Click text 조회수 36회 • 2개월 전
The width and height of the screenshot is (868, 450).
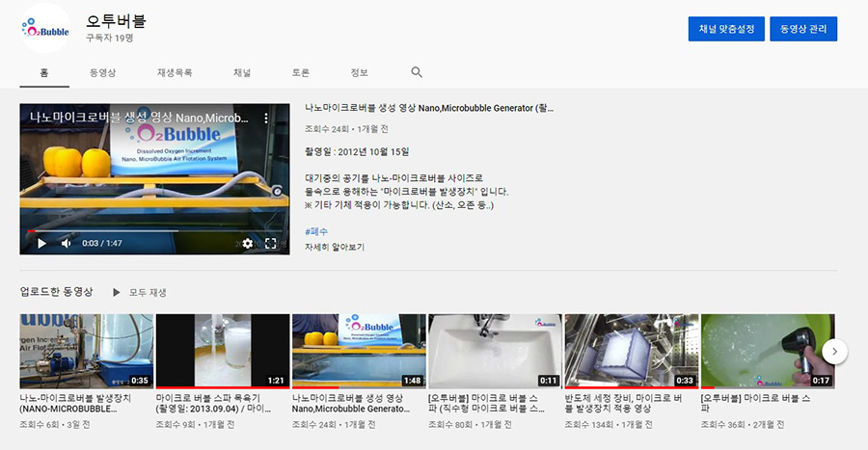(x=743, y=425)
